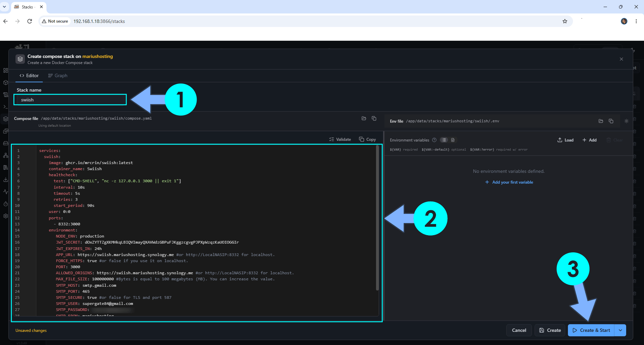Click the mariushosting environment name in title
Screen dimensions: 644x345
pyautogui.click(x=98, y=56)
